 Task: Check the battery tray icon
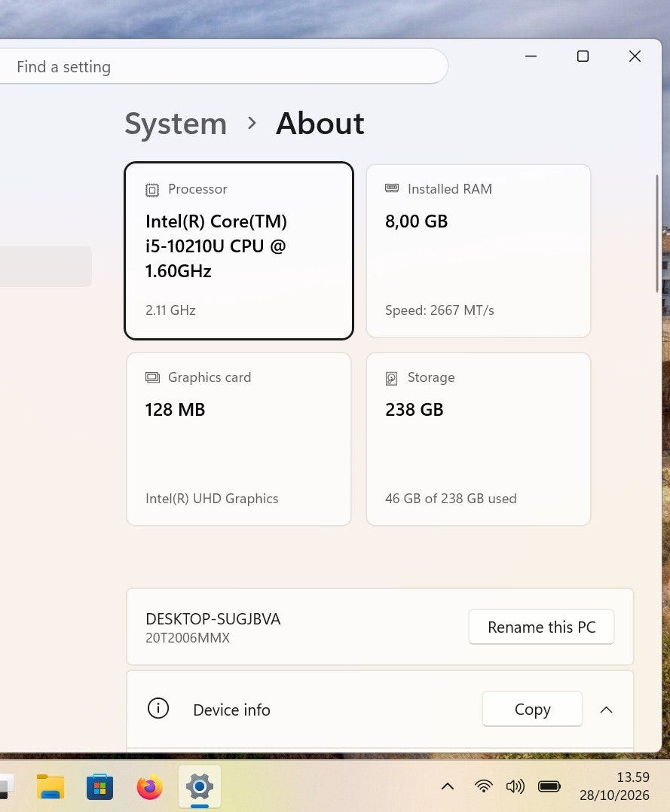tap(549, 786)
